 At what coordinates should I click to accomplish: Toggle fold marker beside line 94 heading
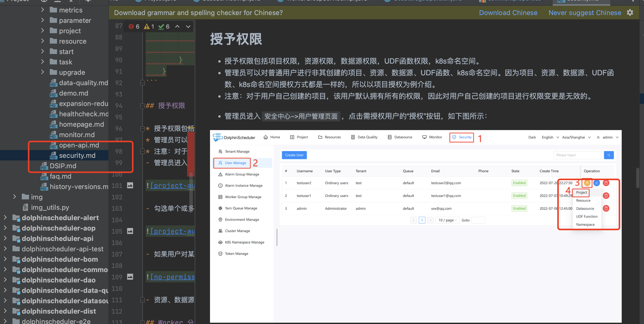(x=142, y=106)
